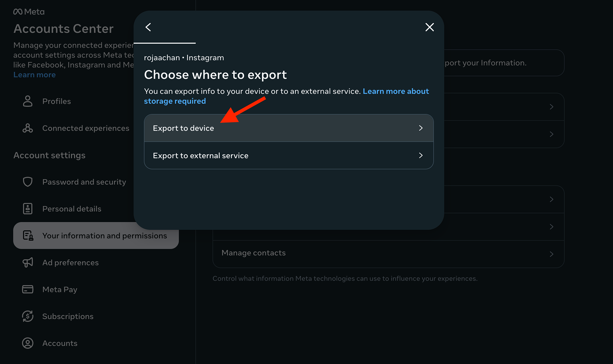Click the Subscriptions dollar icon
Screen dimensions: 613x364
click(28, 316)
